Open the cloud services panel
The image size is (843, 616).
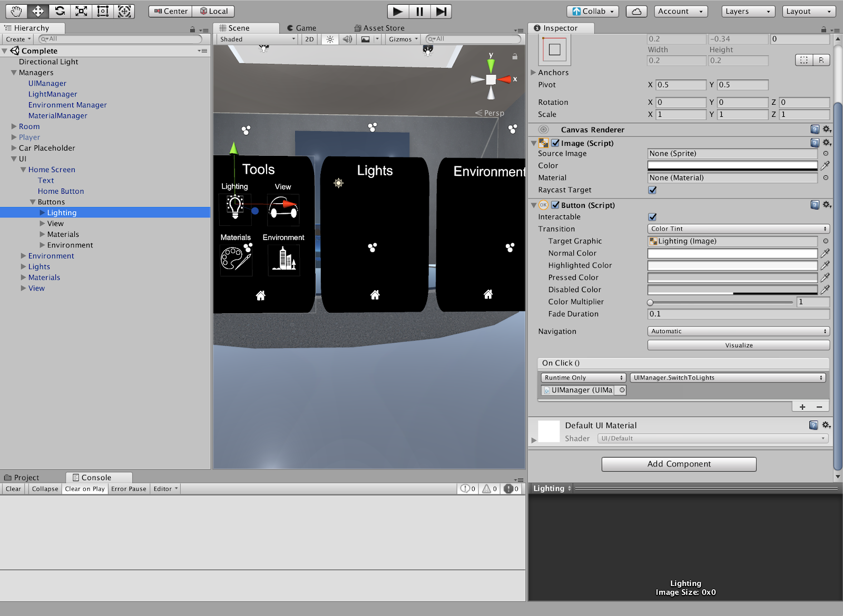point(636,11)
